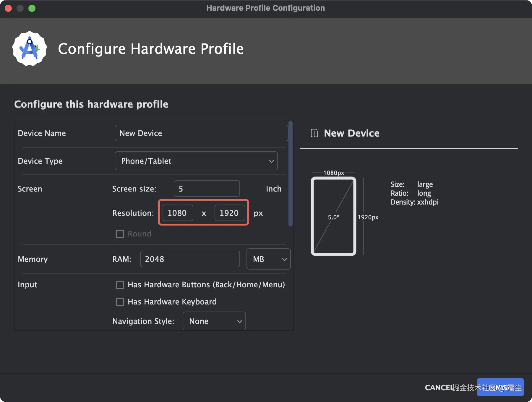
Task: Open the Navigation Style dropdown
Action: tap(214, 321)
